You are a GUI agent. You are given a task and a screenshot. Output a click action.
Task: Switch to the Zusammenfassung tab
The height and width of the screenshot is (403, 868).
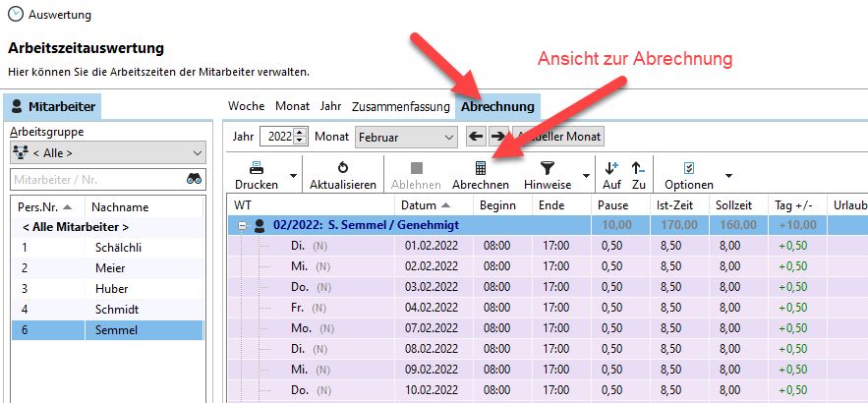tap(400, 106)
